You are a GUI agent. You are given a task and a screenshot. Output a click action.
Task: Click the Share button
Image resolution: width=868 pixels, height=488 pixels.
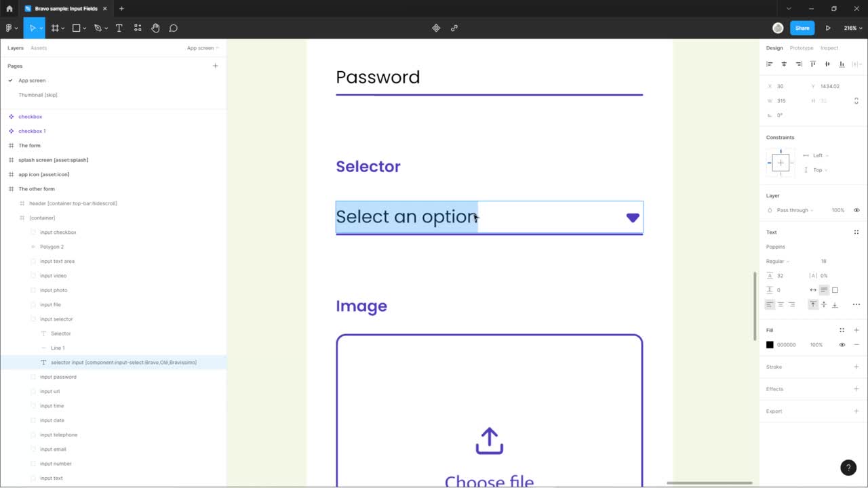(x=802, y=28)
